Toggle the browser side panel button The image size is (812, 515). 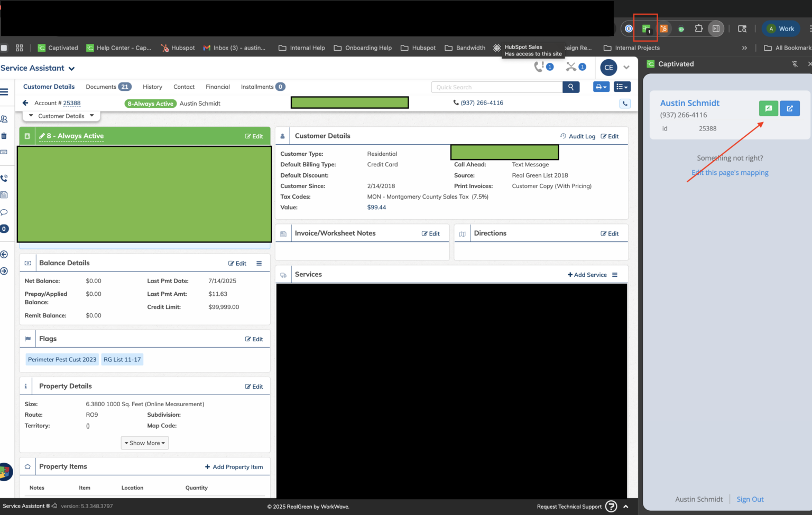click(x=716, y=29)
